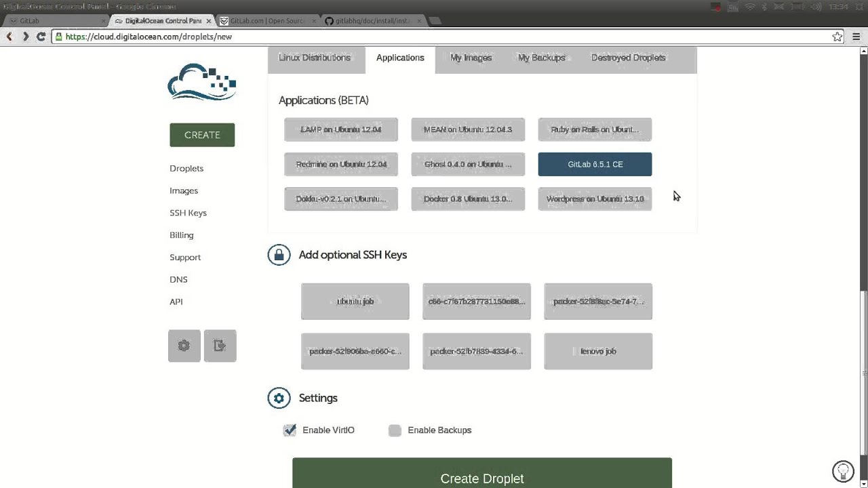Viewport: 868px width, 488px height.
Task: Switch to Destroyed Droplets tab
Action: (629, 58)
